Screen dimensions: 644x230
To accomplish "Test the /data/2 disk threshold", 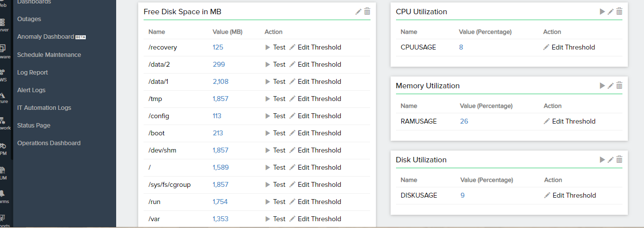I will [275, 65].
